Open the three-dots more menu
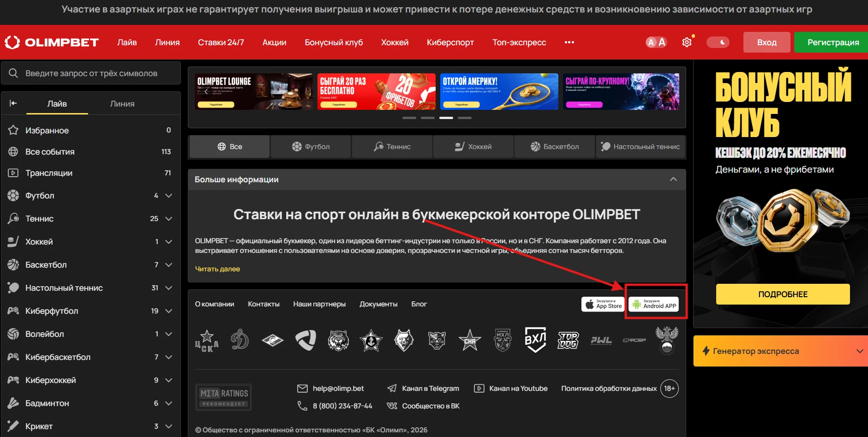 click(569, 42)
